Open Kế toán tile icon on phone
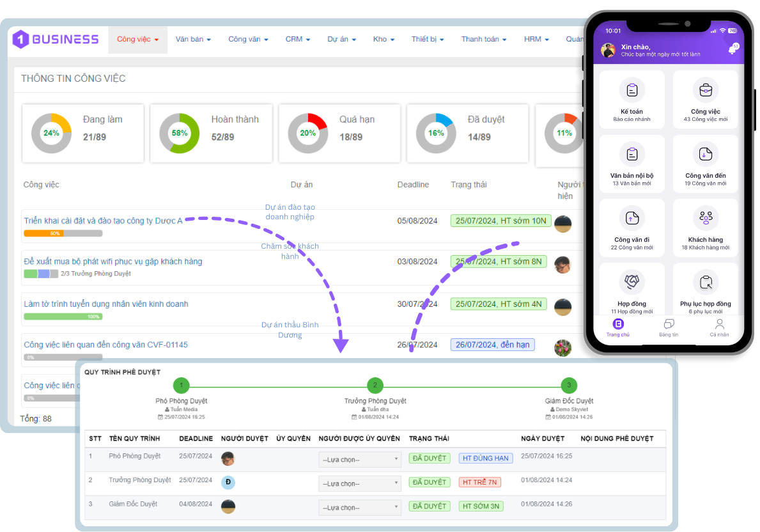The height and width of the screenshot is (532, 760). point(632,90)
